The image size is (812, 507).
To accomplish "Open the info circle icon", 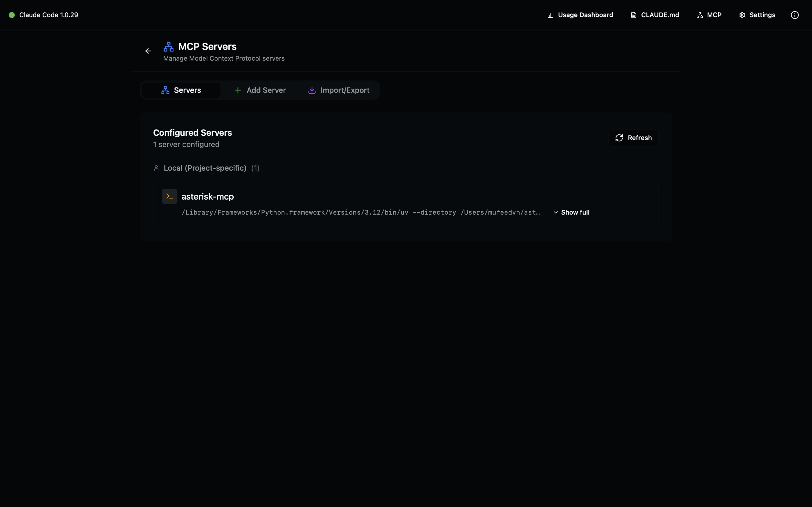I will pyautogui.click(x=795, y=15).
